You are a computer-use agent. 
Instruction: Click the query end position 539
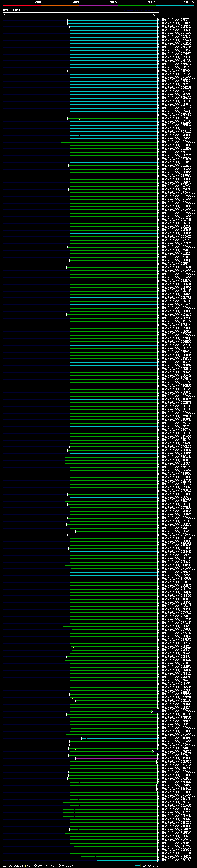coord(155,15)
